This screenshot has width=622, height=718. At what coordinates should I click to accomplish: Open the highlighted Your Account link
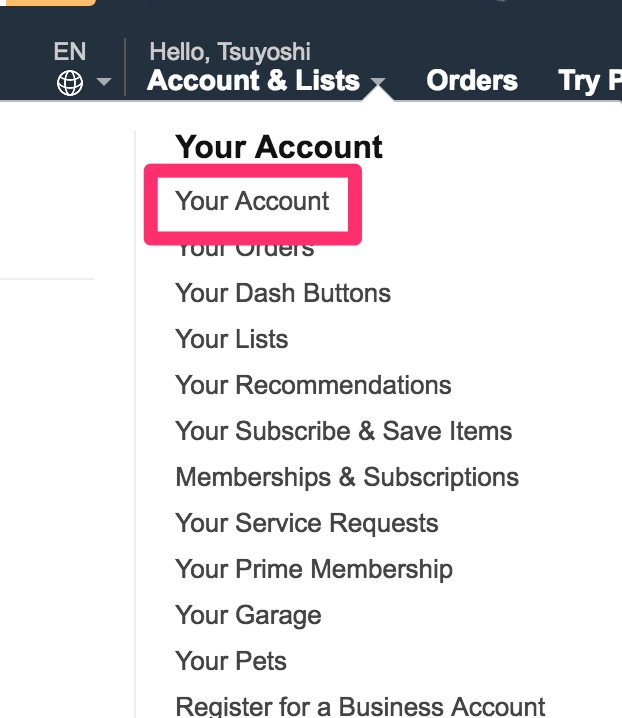click(x=252, y=201)
